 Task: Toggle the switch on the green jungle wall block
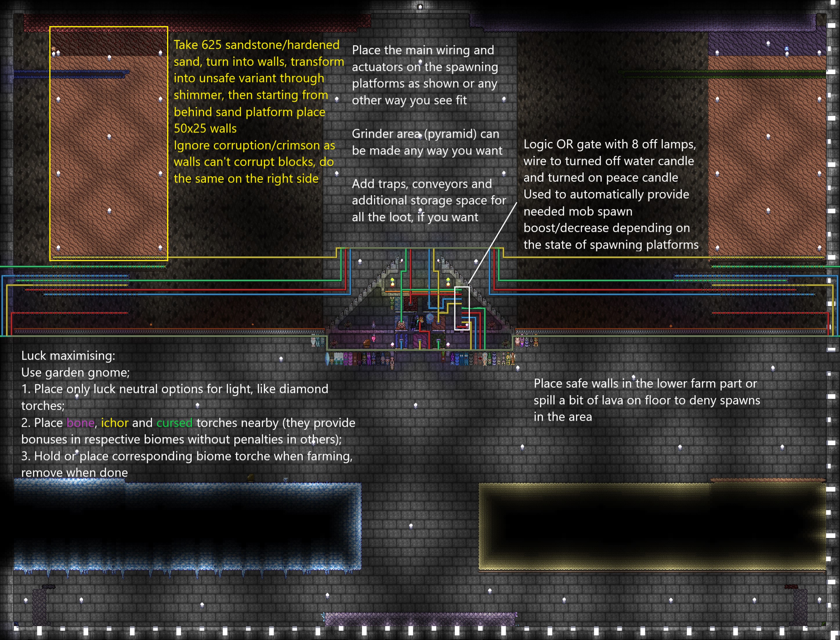coord(439,341)
